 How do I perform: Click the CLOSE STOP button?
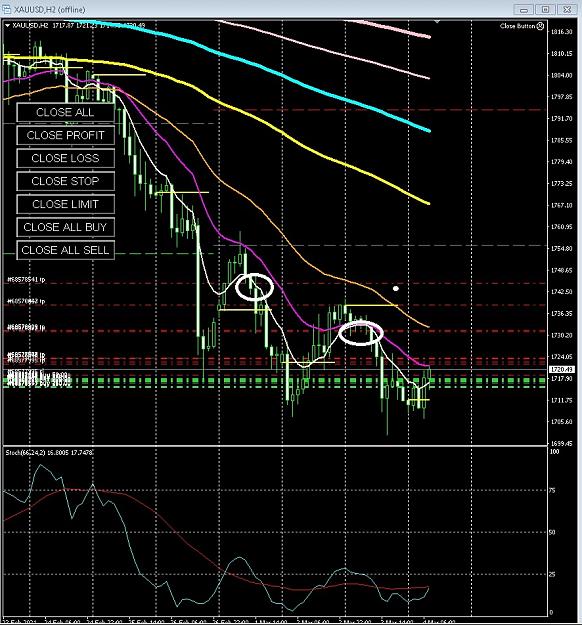(x=65, y=181)
